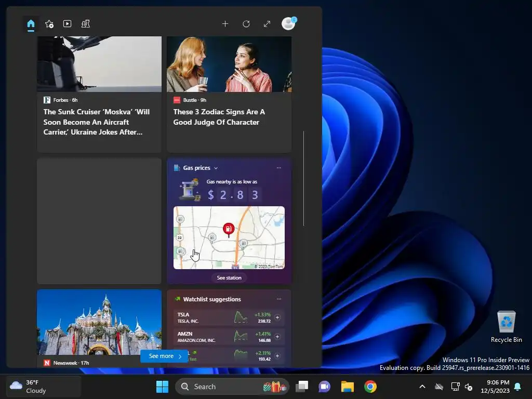Launch Google Chrome from the taskbar

(370, 387)
